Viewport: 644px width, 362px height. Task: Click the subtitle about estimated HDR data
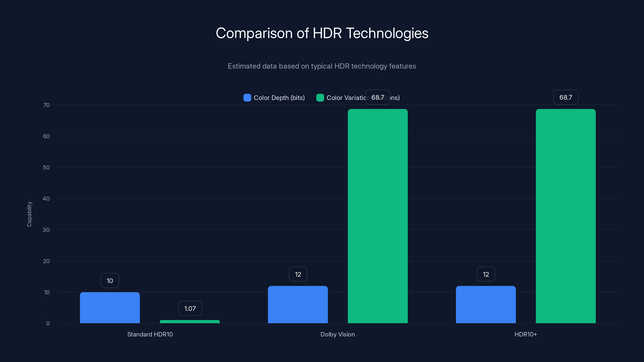click(322, 66)
